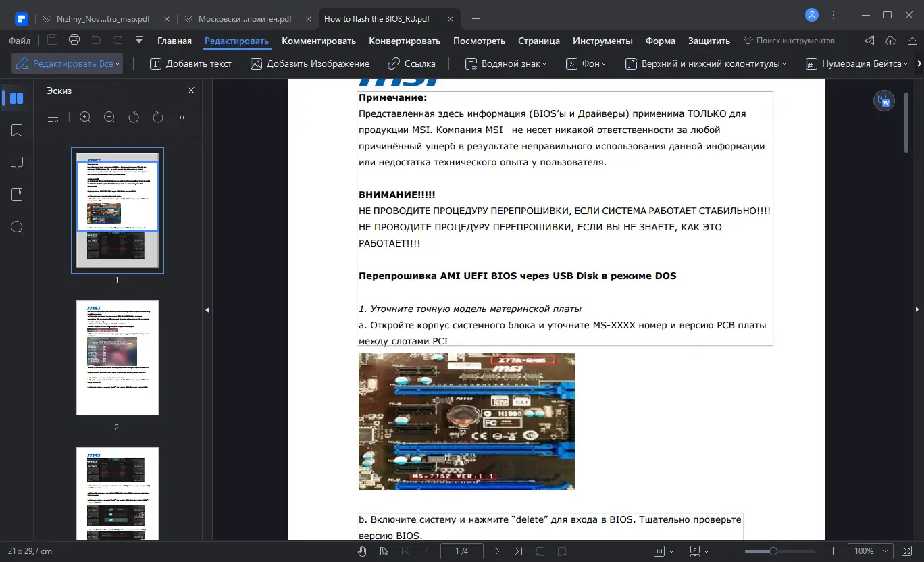Select the hand pan tool in status bar
Viewport: 924px width, 562px height.
362,551
